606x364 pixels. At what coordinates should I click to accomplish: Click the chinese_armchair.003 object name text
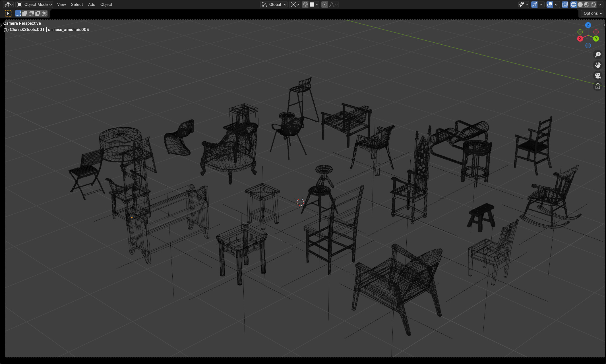point(68,30)
